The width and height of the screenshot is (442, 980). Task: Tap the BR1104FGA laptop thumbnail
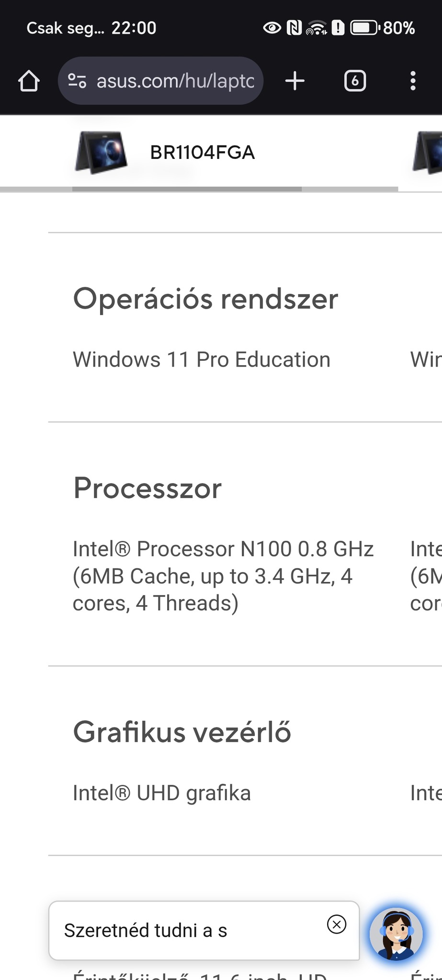coord(101,153)
